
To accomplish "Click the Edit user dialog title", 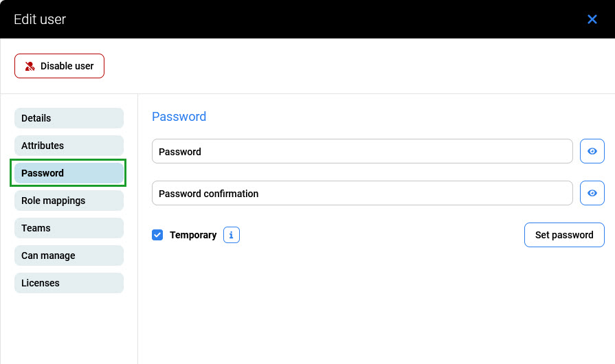I will click(x=40, y=19).
